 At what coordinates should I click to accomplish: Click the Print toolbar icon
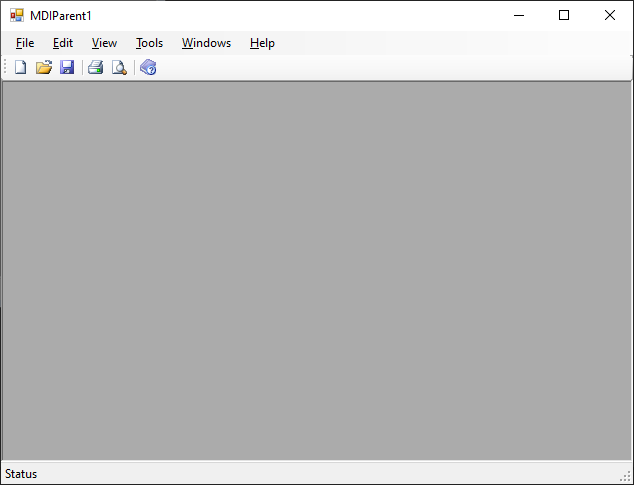point(96,68)
